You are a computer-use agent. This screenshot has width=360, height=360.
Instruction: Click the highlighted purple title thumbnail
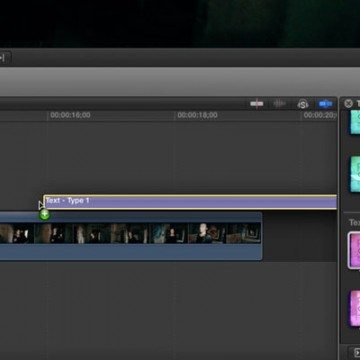coord(354,250)
